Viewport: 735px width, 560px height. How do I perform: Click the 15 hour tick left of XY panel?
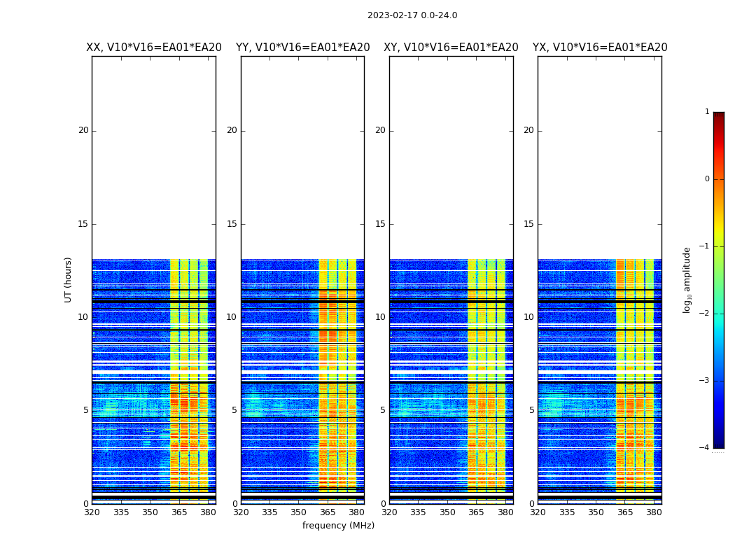[380, 224]
